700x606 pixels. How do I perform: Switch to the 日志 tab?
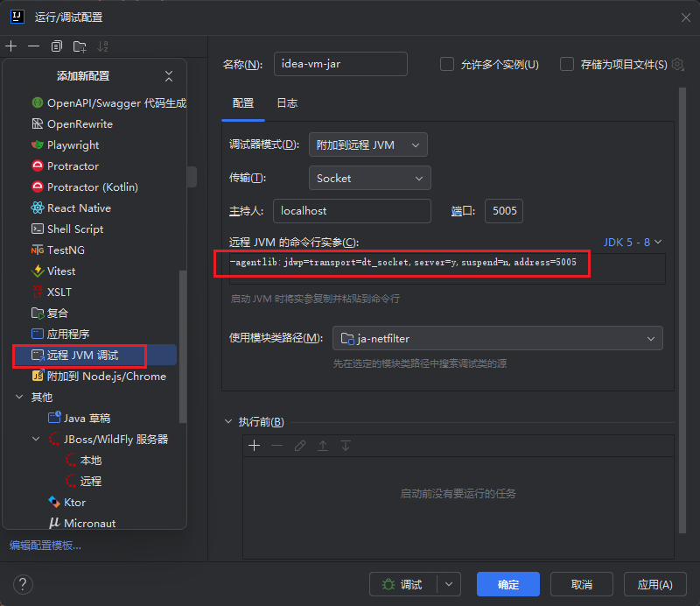coord(287,103)
